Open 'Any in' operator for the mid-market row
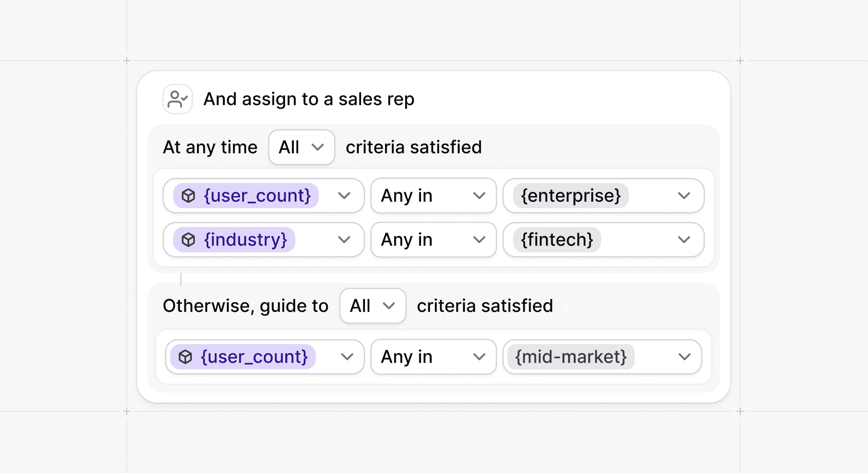 [x=433, y=357]
